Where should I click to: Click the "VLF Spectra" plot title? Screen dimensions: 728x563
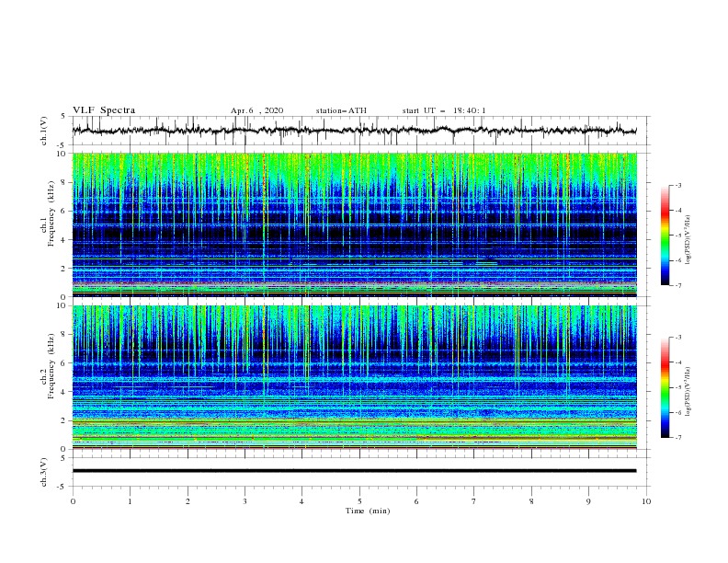coord(104,110)
